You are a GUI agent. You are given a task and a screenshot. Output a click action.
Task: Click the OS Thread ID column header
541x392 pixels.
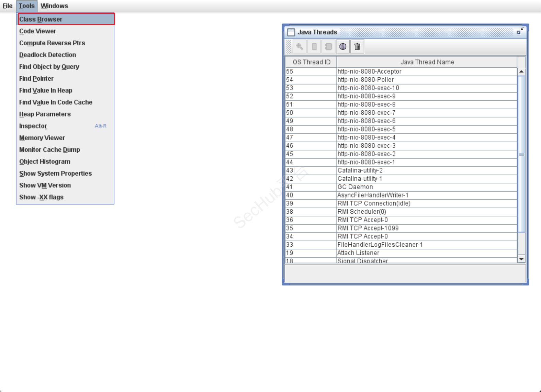(x=311, y=62)
